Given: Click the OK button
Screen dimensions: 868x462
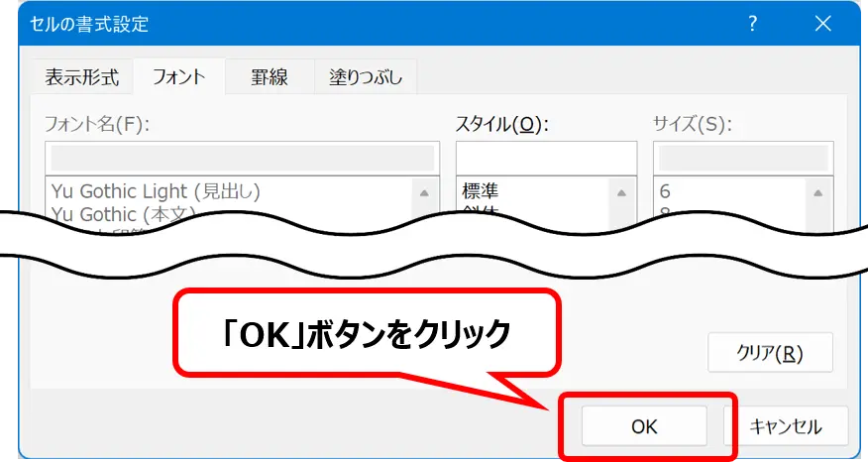Looking at the screenshot, I should 644,426.
